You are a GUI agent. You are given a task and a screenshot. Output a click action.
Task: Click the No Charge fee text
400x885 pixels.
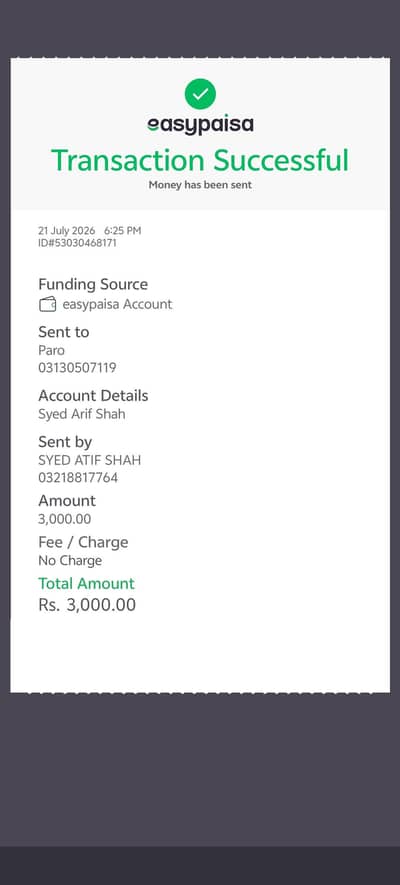(70, 560)
